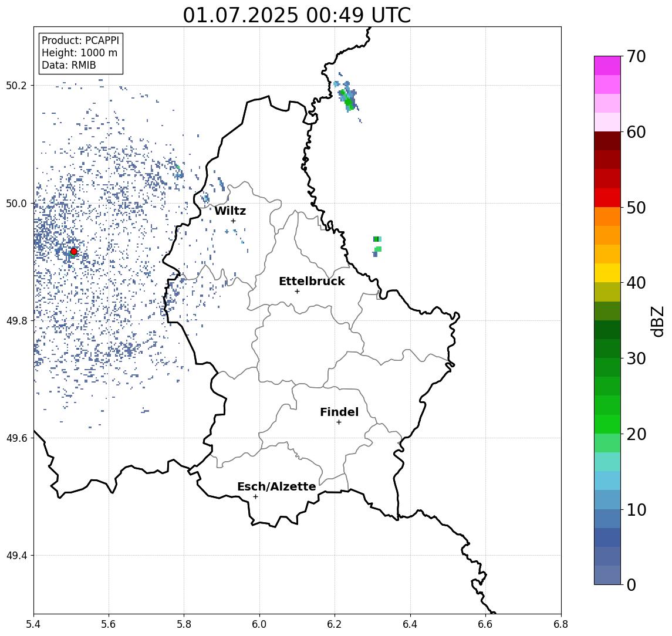Click the colorbar tick label 0

pos(632,584)
